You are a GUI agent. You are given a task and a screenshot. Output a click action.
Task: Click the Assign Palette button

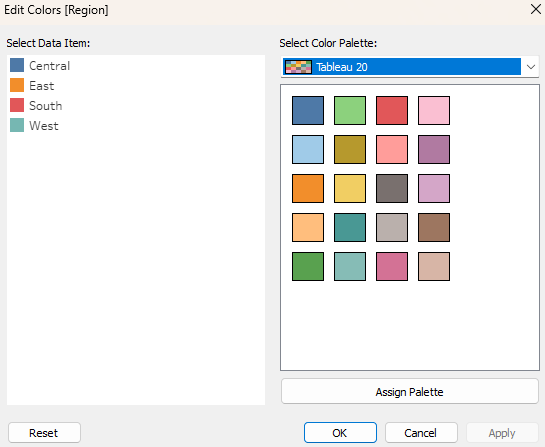click(410, 391)
